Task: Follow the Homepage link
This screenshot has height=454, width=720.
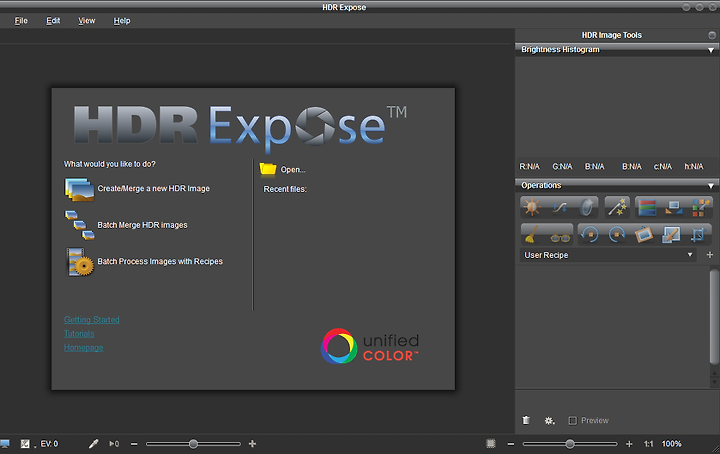Action: point(84,348)
